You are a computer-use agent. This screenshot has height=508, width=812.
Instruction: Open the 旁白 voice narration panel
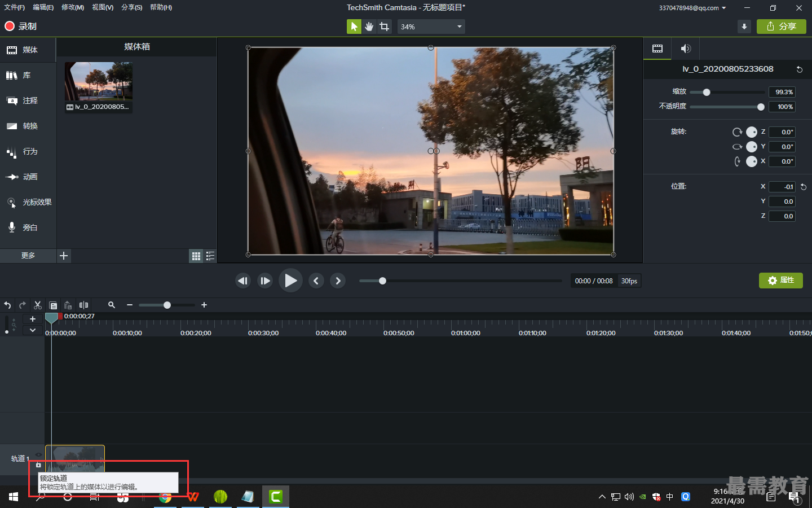click(x=28, y=227)
